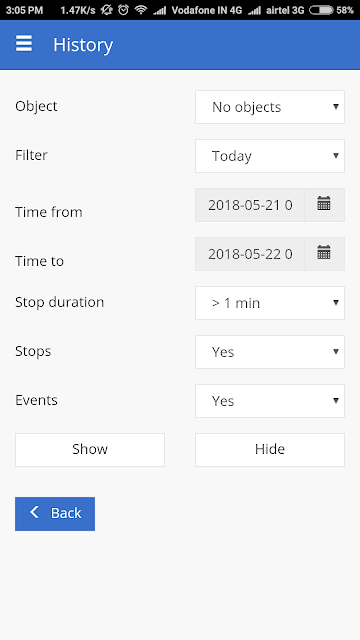360x640 pixels.
Task: Open calendar picker for Time to
Action: [324, 254]
